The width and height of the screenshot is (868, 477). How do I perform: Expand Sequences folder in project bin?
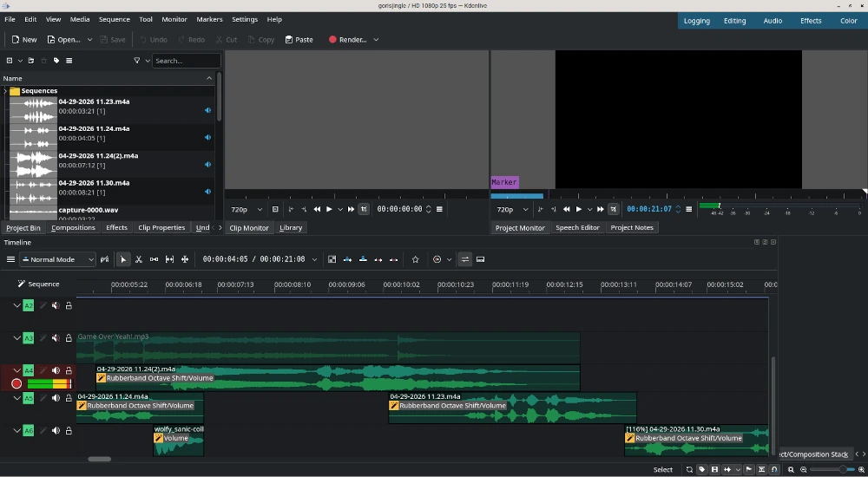(5, 91)
